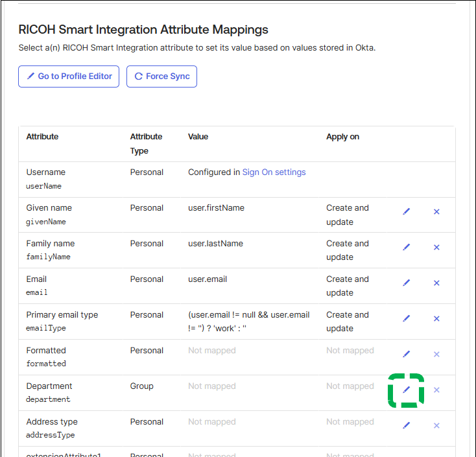This screenshot has width=476, height=457.
Task: Edit the Email attribute mapping
Action: [x=407, y=283]
